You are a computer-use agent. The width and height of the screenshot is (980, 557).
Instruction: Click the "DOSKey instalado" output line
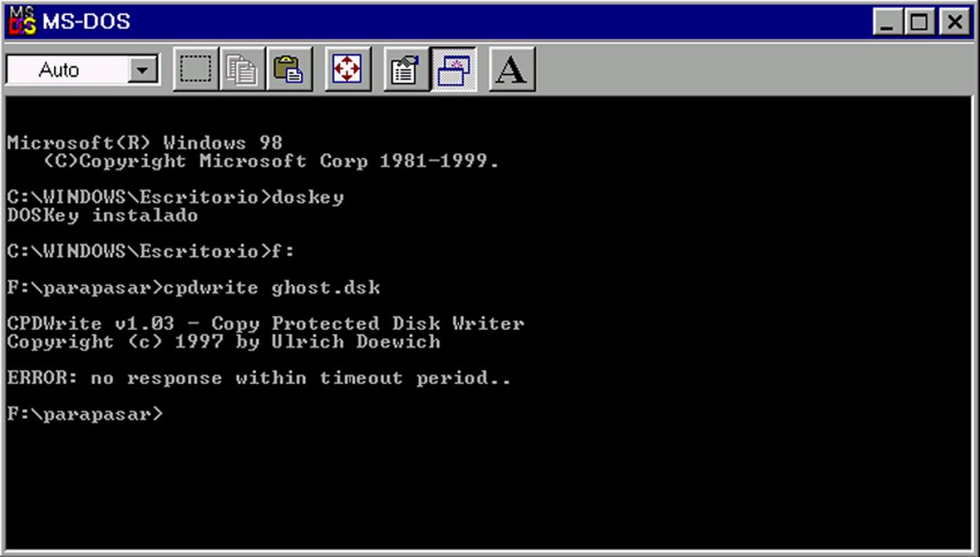point(102,215)
